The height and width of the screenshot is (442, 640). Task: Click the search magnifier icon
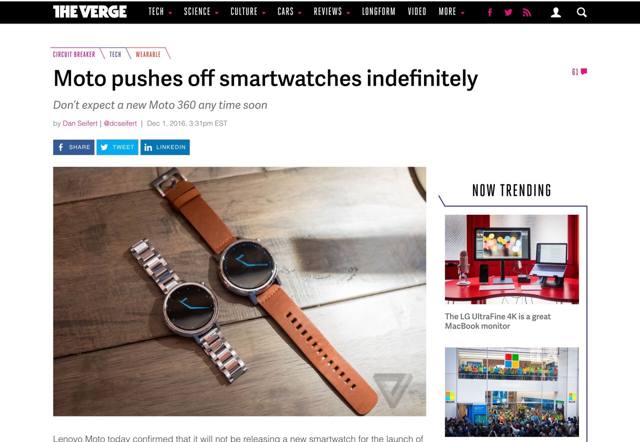tap(582, 12)
